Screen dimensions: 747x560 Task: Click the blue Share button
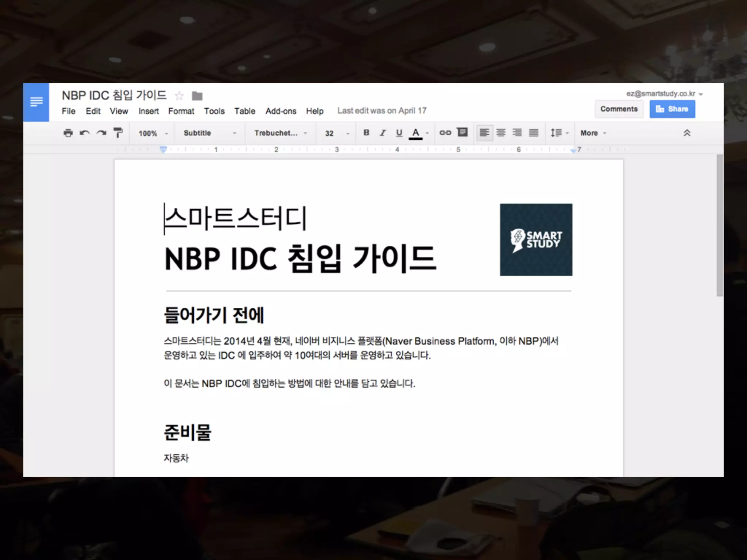(672, 109)
